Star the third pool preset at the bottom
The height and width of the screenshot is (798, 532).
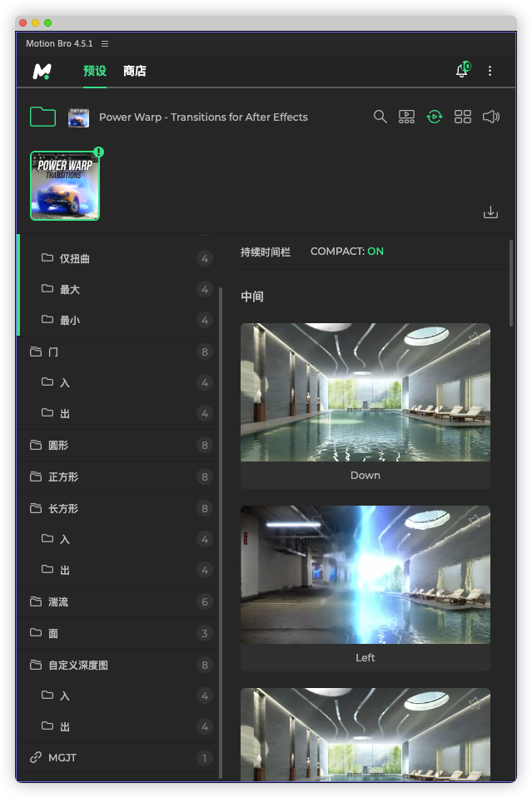pyautogui.click(x=475, y=703)
